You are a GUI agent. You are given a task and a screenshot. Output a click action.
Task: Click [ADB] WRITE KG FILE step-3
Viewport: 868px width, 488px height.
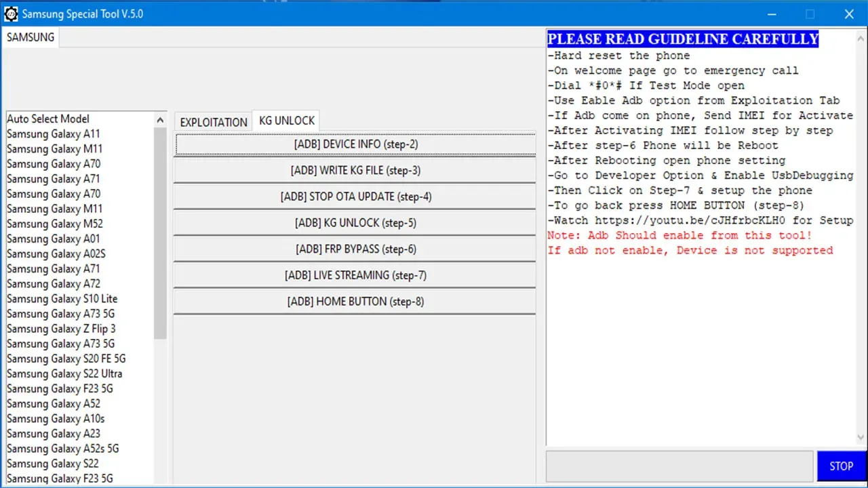point(355,171)
